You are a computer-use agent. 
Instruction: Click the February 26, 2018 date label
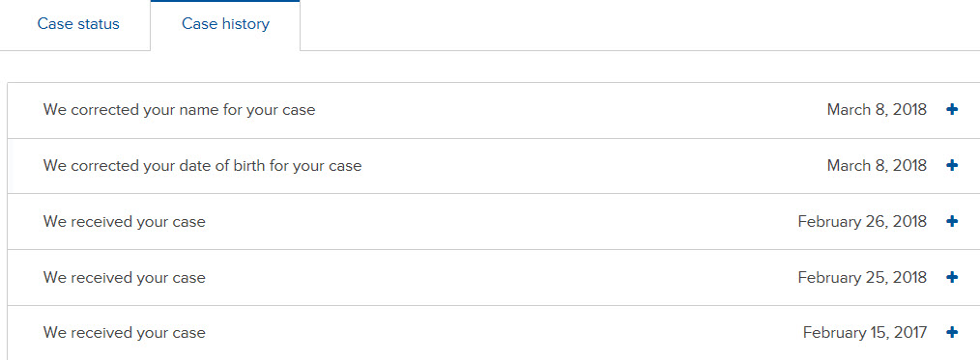click(x=862, y=221)
